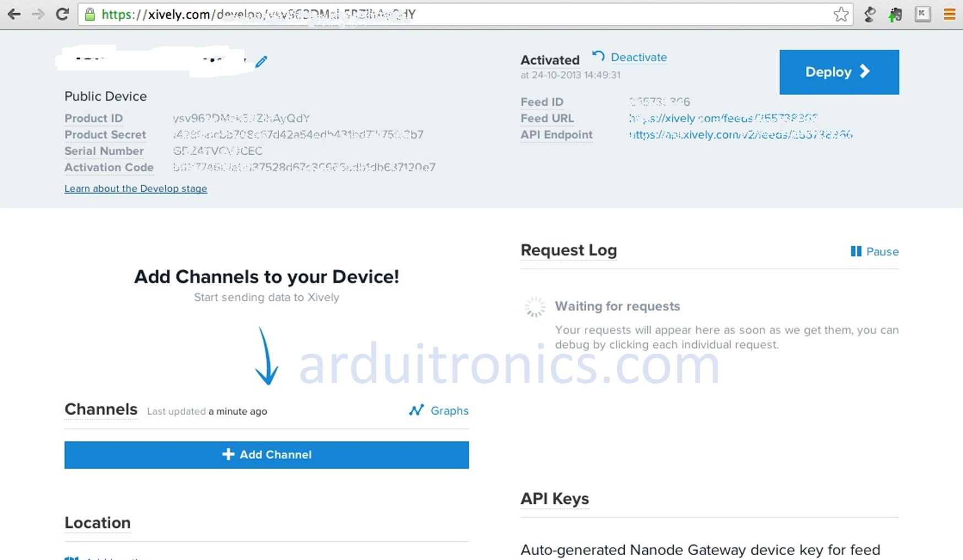
Task: Pause the Request Log
Action: [874, 252]
